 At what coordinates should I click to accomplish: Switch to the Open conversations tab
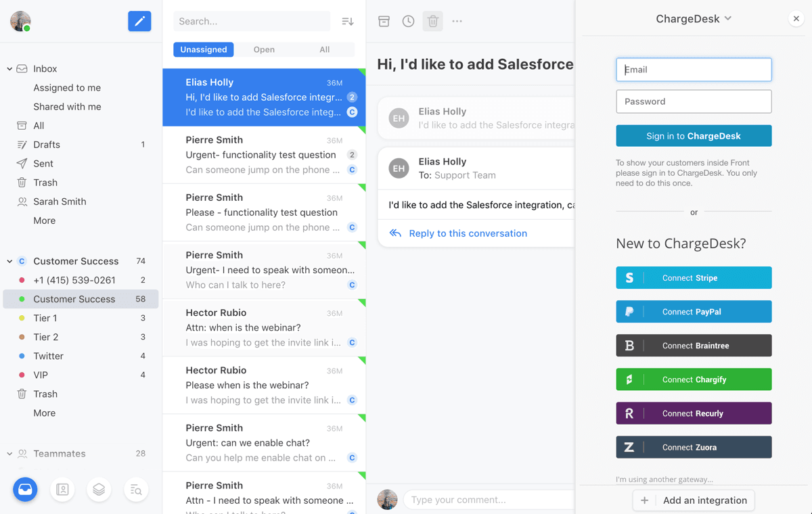click(264, 49)
